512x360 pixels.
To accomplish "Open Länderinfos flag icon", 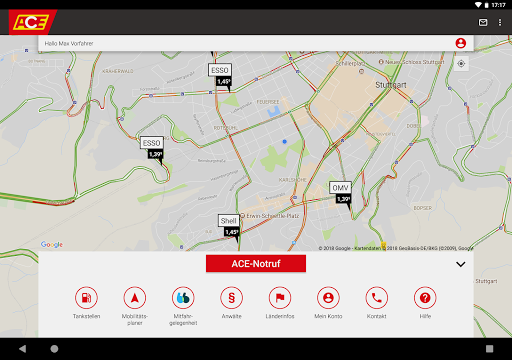I will pos(280,298).
